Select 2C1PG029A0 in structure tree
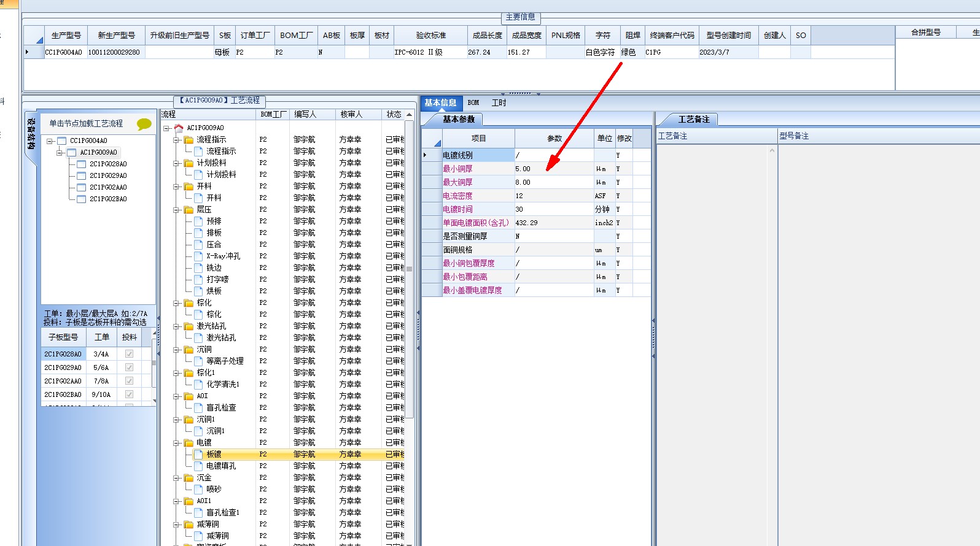980x546 pixels. [x=108, y=176]
